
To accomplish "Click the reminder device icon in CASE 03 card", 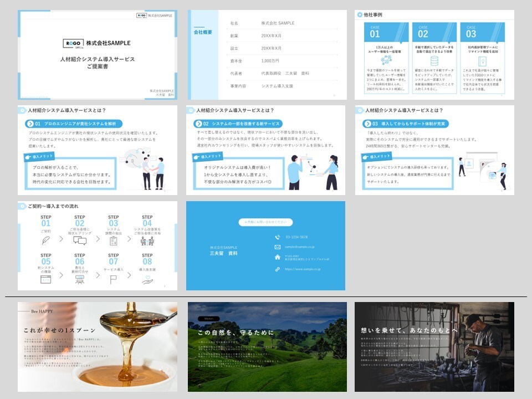I will (482, 61).
